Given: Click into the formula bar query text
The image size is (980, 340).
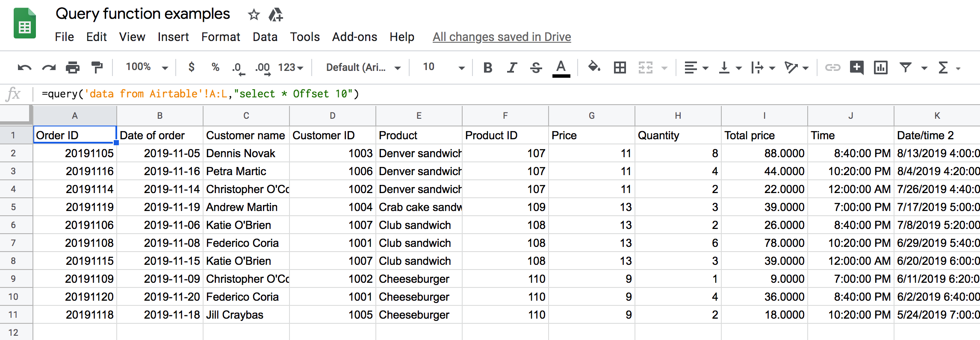Looking at the screenshot, I should (x=200, y=94).
